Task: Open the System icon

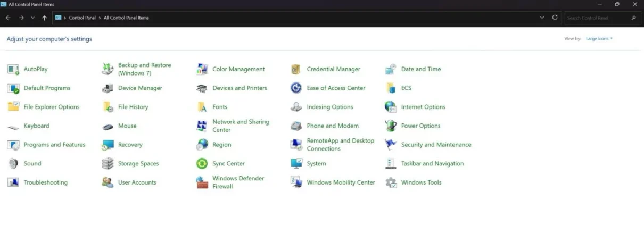Action: click(296, 164)
